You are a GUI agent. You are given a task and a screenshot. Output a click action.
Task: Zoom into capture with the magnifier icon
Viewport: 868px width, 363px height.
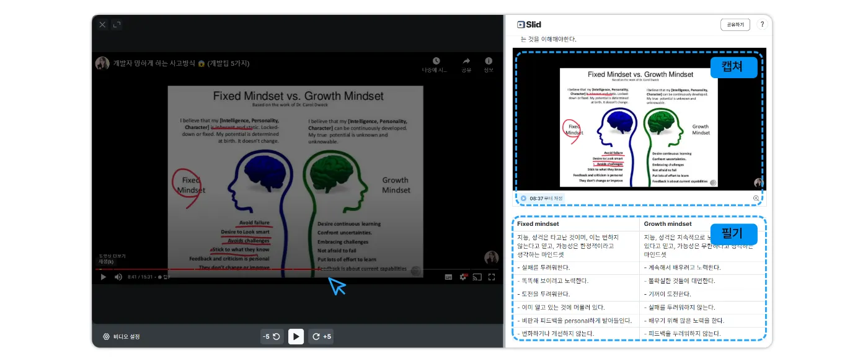[x=756, y=199]
